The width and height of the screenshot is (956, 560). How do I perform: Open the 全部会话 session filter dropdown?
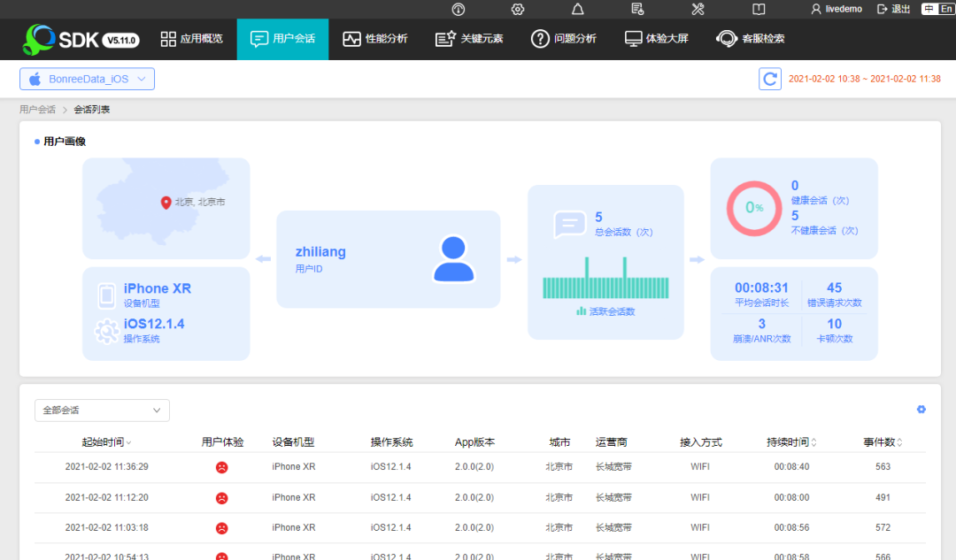[x=102, y=410]
